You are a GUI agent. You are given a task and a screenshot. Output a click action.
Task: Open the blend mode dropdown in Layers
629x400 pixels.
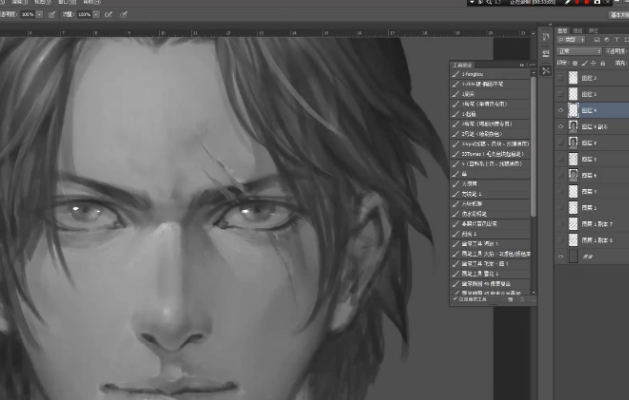coord(577,50)
